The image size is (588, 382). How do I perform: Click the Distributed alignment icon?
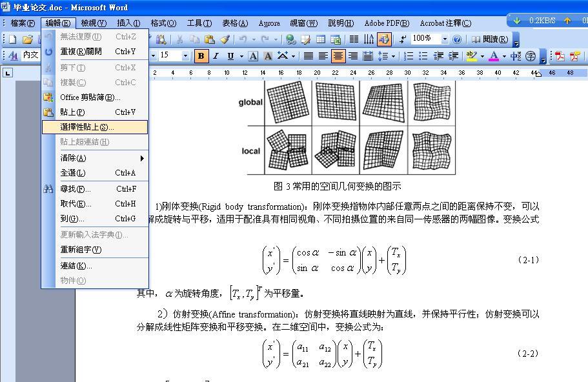coord(368,56)
